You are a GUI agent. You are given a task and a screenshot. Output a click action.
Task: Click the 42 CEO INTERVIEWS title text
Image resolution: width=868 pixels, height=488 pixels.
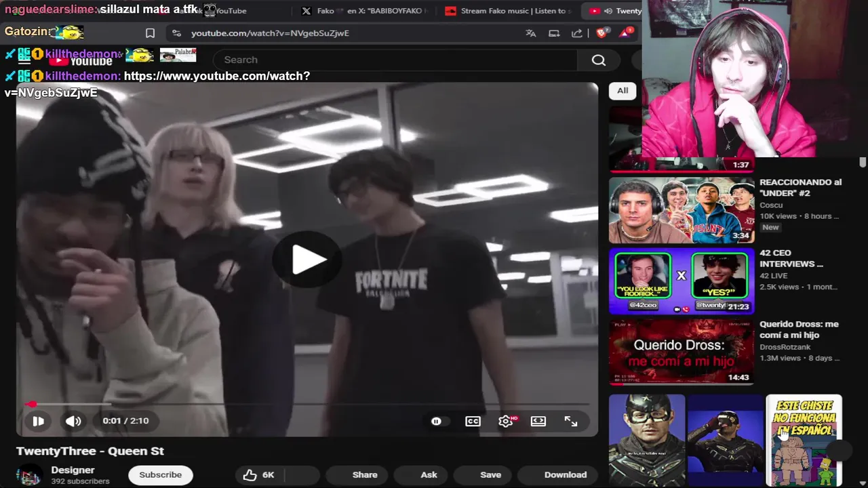pyautogui.click(x=791, y=258)
